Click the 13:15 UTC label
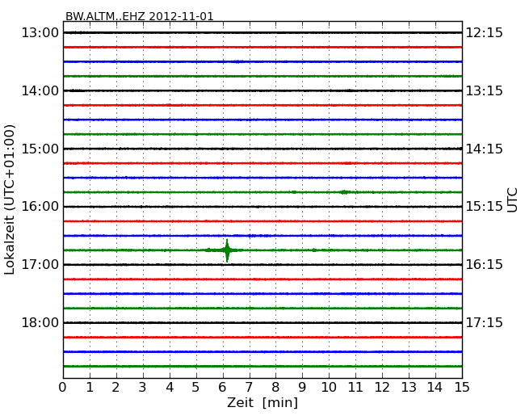Image resolution: width=525 pixels, height=420 pixels. (x=485, y=90)
